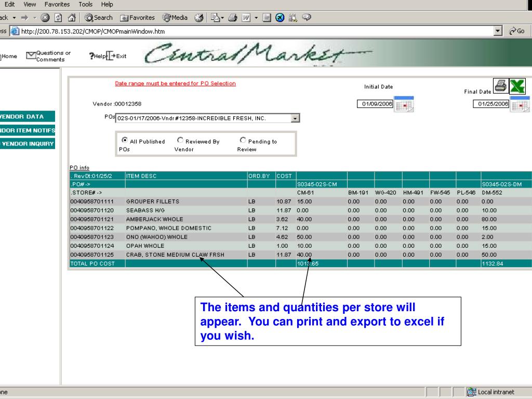Open the Tools menu
Viewport: 532px width, 399px height.
[x=86, y=4]
